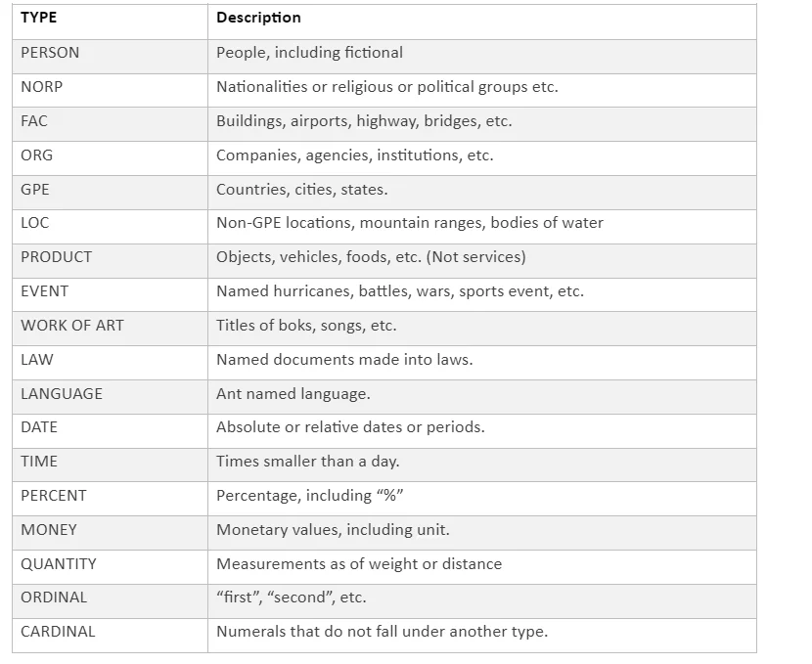Select the PERSON type cell
812x664 pixels.
pos(50,53)
